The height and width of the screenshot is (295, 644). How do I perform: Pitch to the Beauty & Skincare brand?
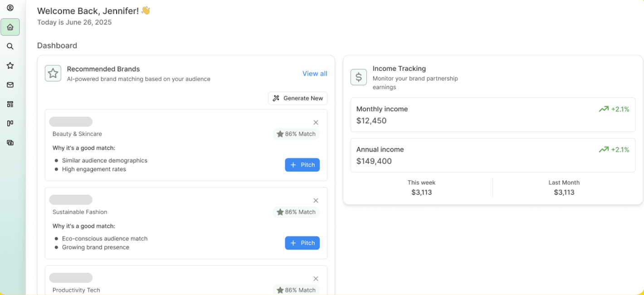pos(302,165)
